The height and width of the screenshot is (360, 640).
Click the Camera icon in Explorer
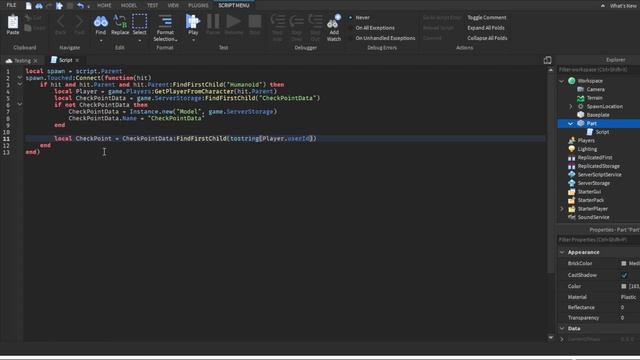[x=580, y=89]
